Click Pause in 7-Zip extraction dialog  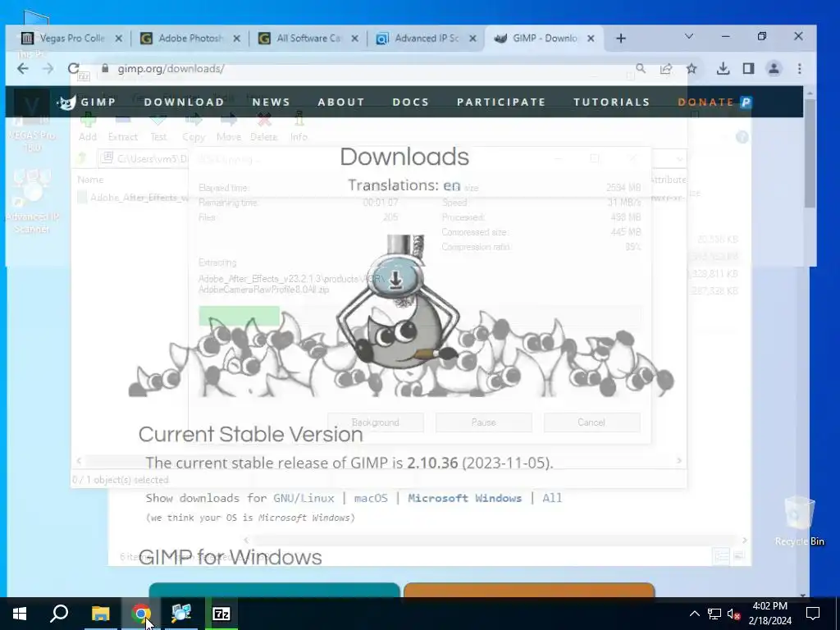[484, 422]
